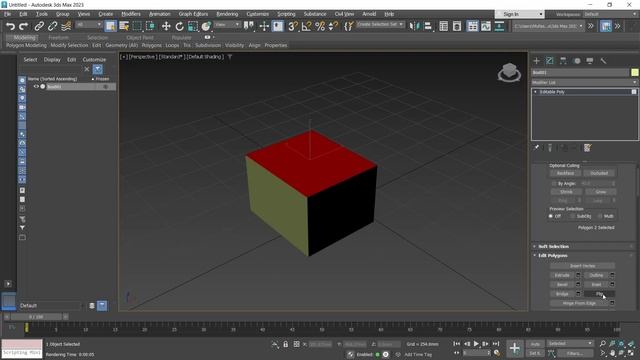Toggle the Occluded culling button
Screen dimensions: 640x360
(x=599, y=173)
